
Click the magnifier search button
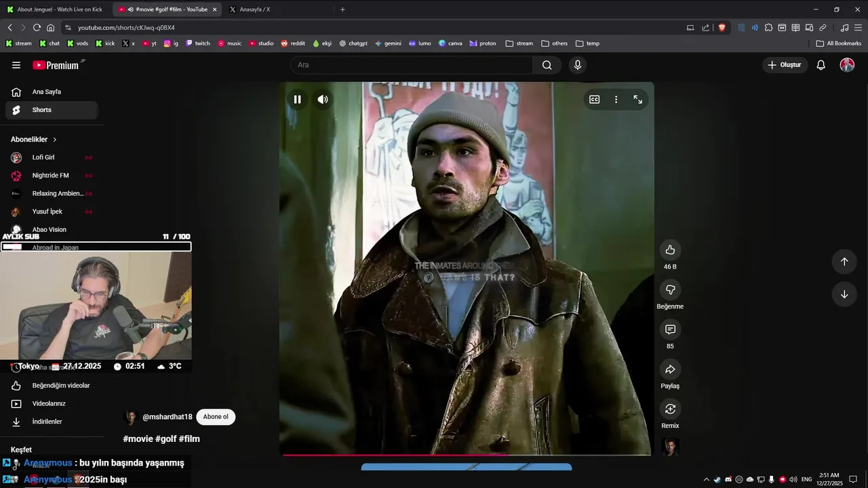[547, 65]
